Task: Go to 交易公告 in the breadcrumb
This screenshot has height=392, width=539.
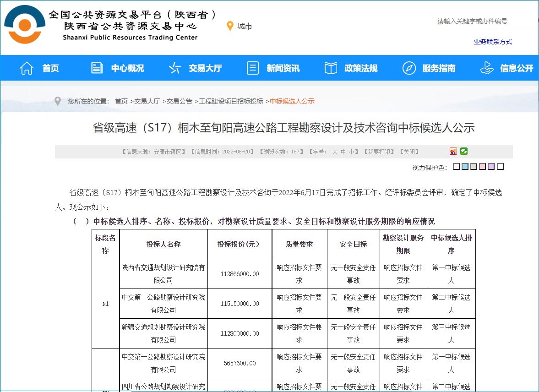Action: coord(179,101)
